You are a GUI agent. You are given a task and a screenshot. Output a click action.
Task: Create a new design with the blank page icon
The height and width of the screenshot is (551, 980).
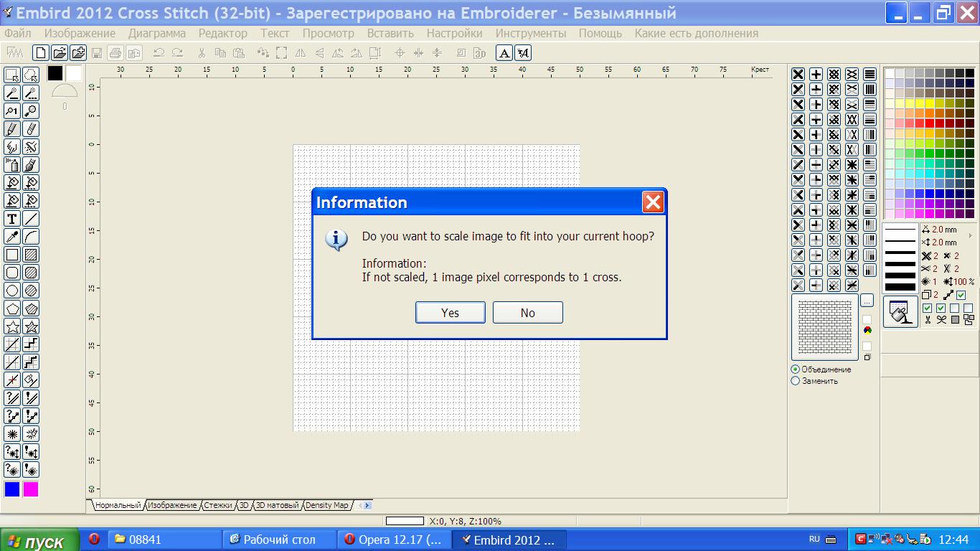(x=41, y=52)
